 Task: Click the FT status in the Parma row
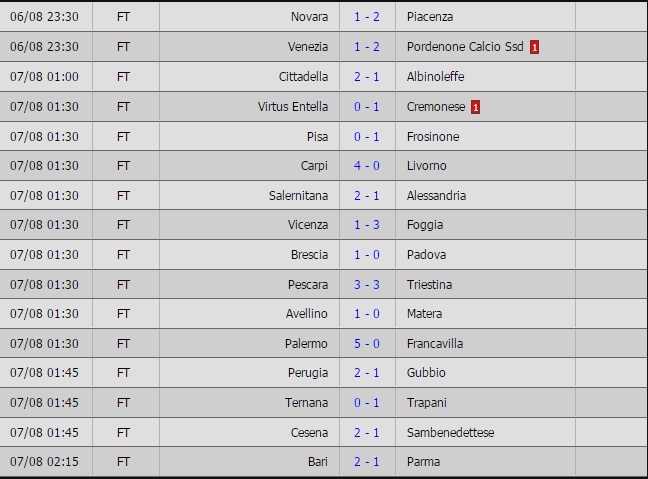[x=124, y=462]
